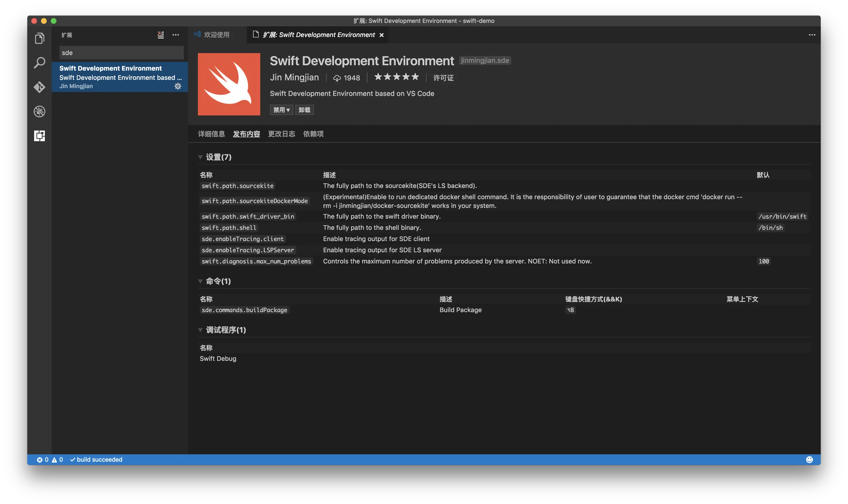The width and height of the screenshot is (848, 504).
Task: Open the extensions panel more actions icon
Action: click(x=176, y=35)
